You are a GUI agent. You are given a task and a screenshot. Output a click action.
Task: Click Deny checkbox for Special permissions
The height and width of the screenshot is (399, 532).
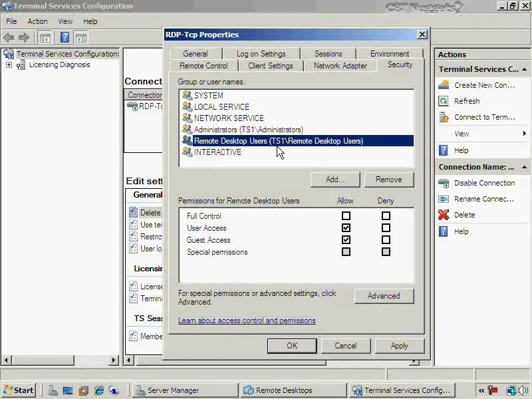click(x=386, y=252)
